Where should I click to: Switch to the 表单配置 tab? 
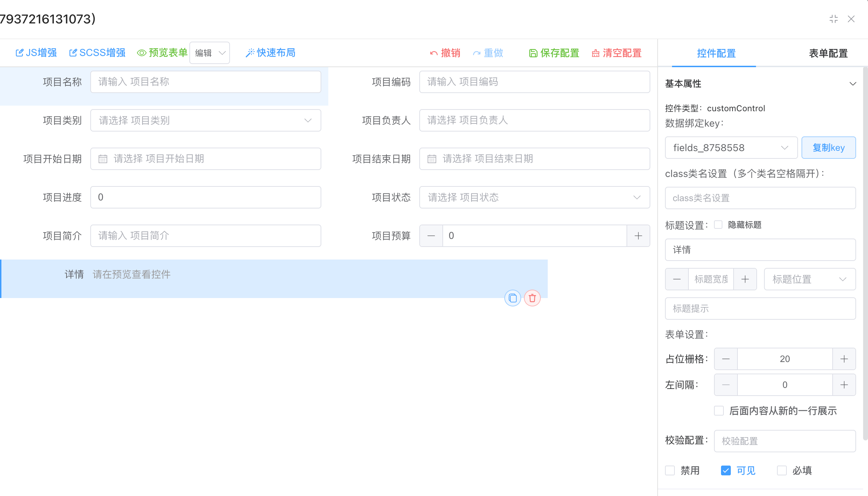pyautogui.click(x=828, y=53)
